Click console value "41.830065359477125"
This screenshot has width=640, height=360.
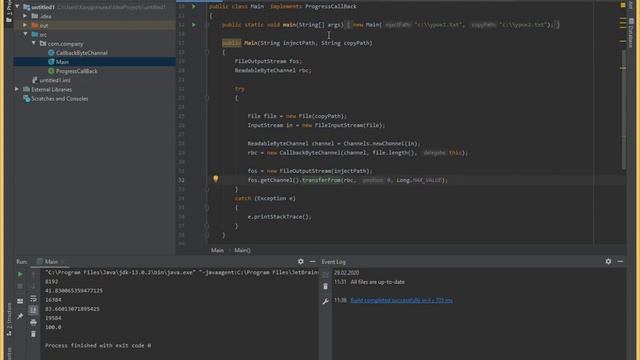coord(74,291)
